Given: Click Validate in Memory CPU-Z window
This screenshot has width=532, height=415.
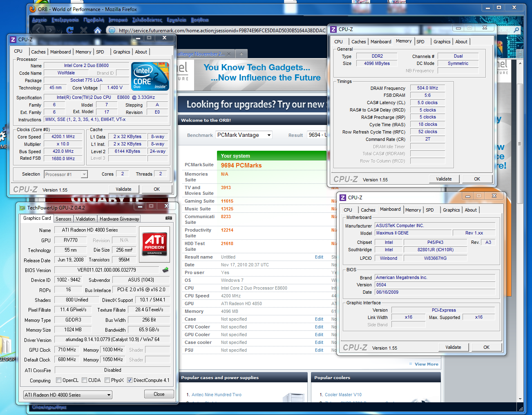Looking at the screenshot, I should (x=444, y=179).
